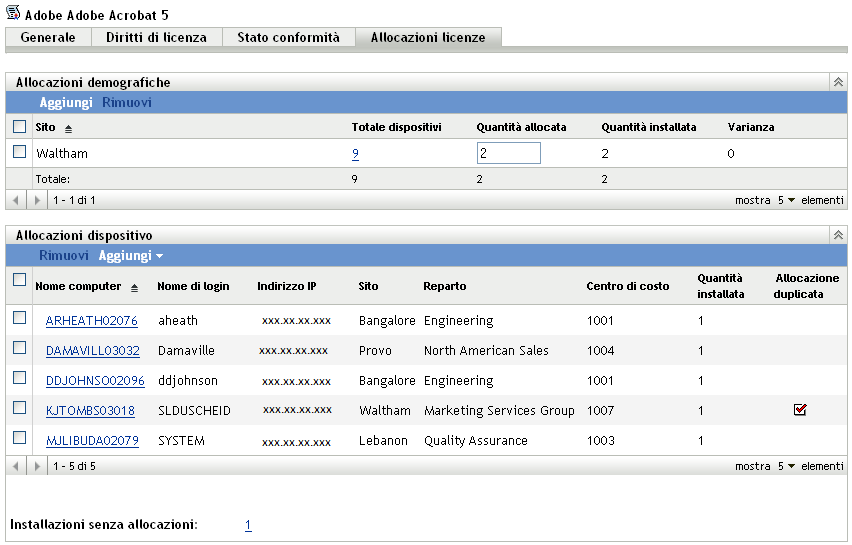Click the Nome computer column header
This screenshot has height=545, width=852.
coord(78,286)
